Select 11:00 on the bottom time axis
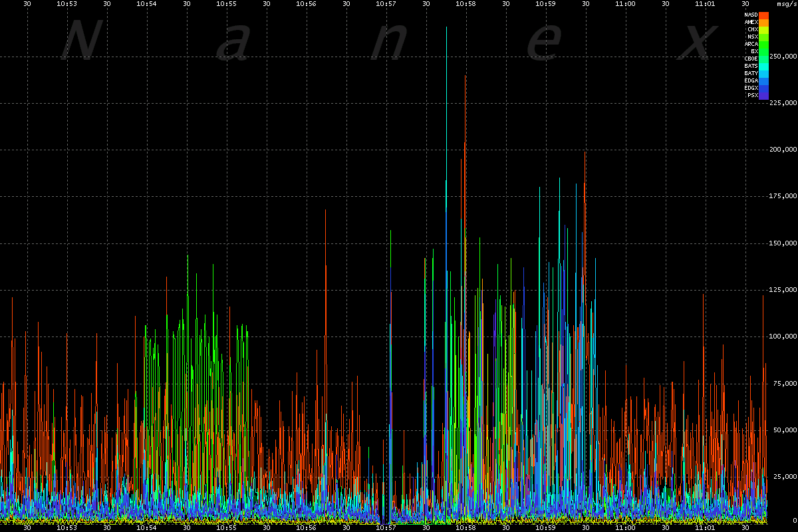Viewport: 798px width, 532px height. pos(625,528)
